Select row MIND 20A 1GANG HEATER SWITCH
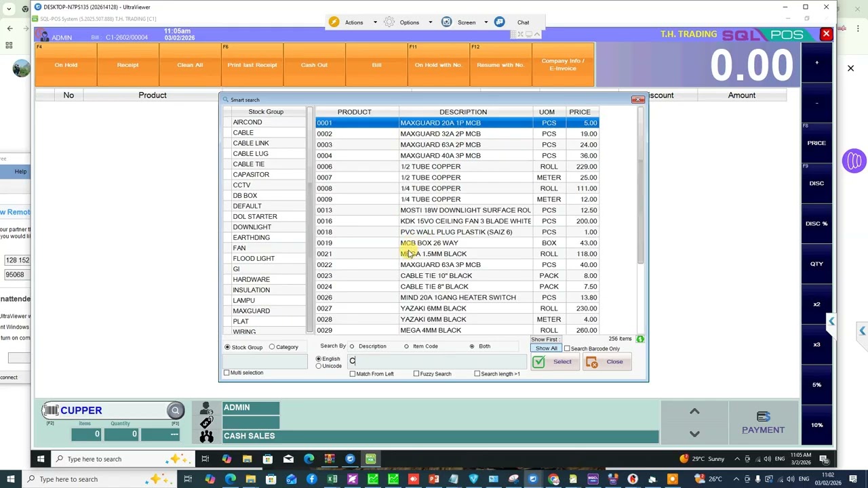Image resolution: width=868 pixels, height=488 pixels. 457,298
